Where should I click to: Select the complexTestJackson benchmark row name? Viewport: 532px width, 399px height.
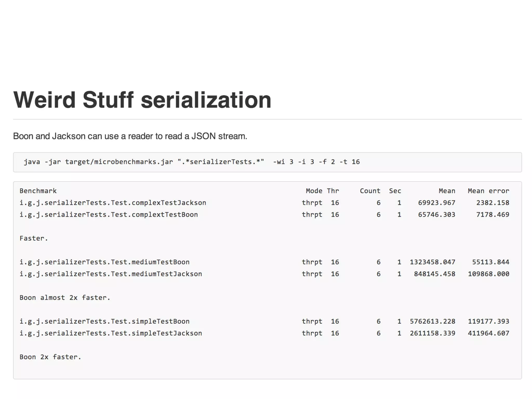[x=113, y=203]
